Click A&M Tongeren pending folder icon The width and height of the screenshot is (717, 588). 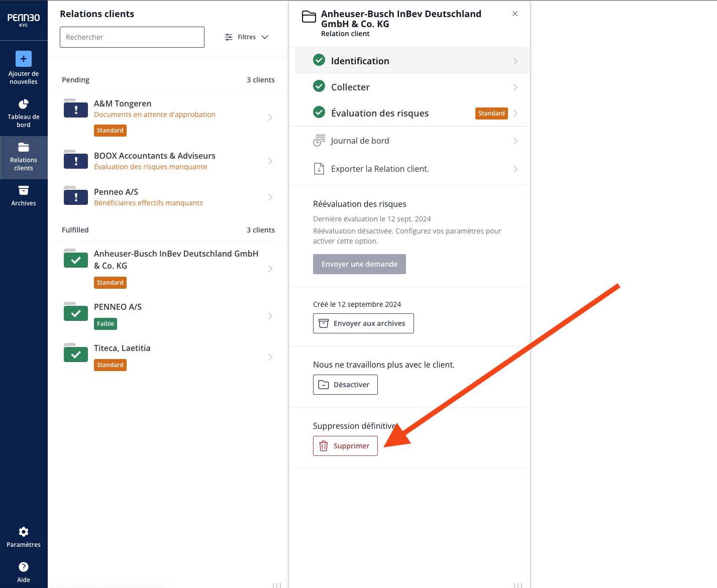point(76,108)
